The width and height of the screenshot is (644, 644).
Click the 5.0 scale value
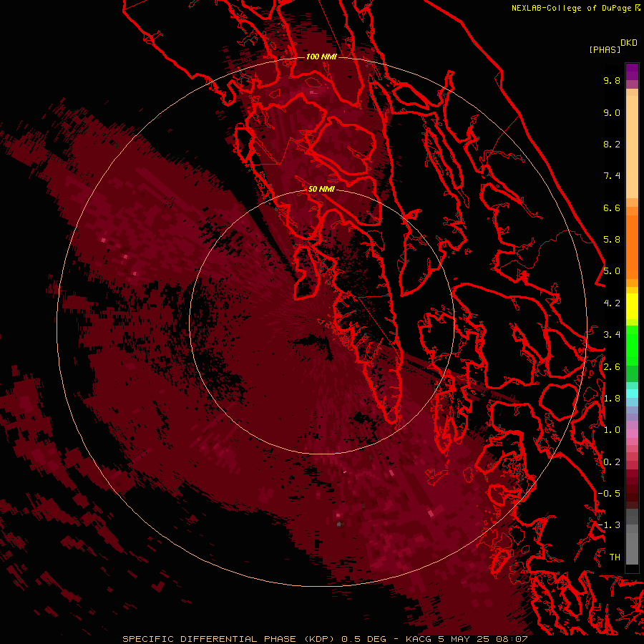(612, 271)
